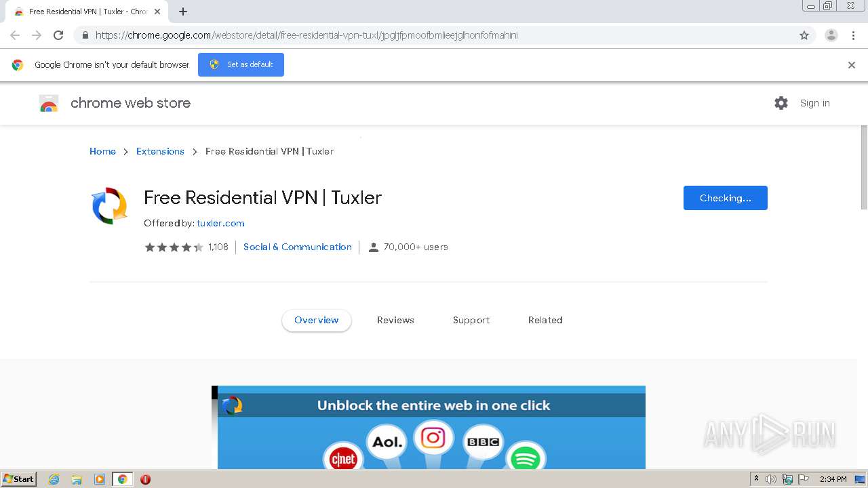Open the media player taskbar icon
This screenshot has width=868, height=488.
99,479
